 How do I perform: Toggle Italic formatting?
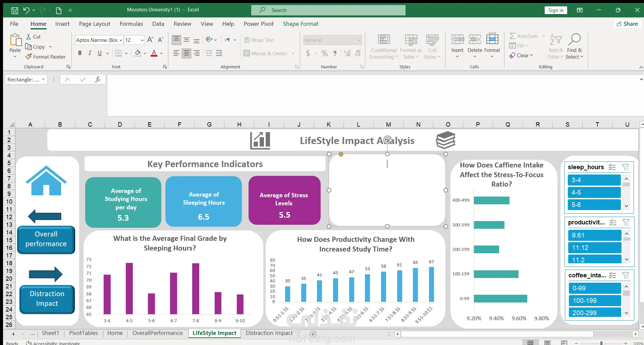pyautogui.click(x=90, y=53)
